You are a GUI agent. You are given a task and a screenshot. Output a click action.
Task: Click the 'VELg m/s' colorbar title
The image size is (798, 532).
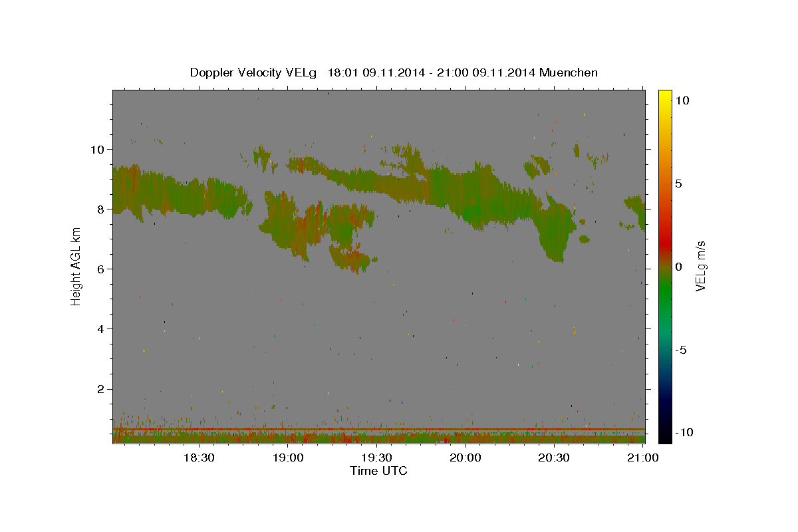pos(700,266)
